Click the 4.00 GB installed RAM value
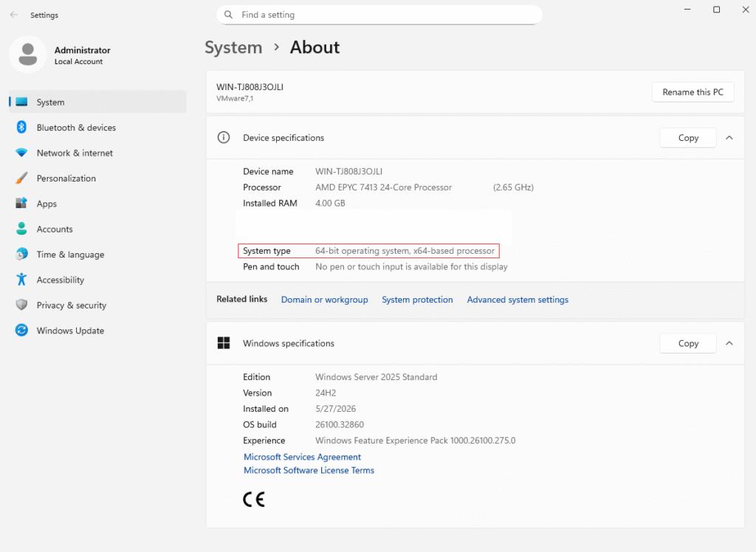Image resolution: width=756 pixels, height=552 pixels. coord(330,204)
